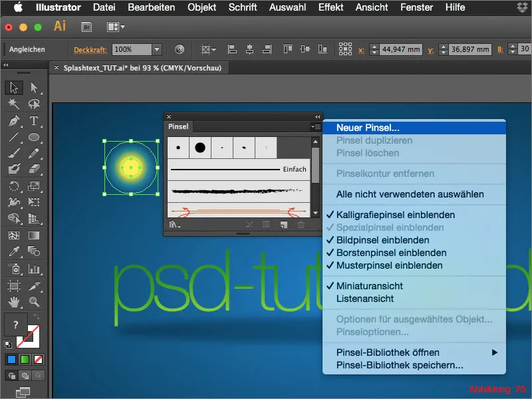Open the Effekt menu

(331, 7)
